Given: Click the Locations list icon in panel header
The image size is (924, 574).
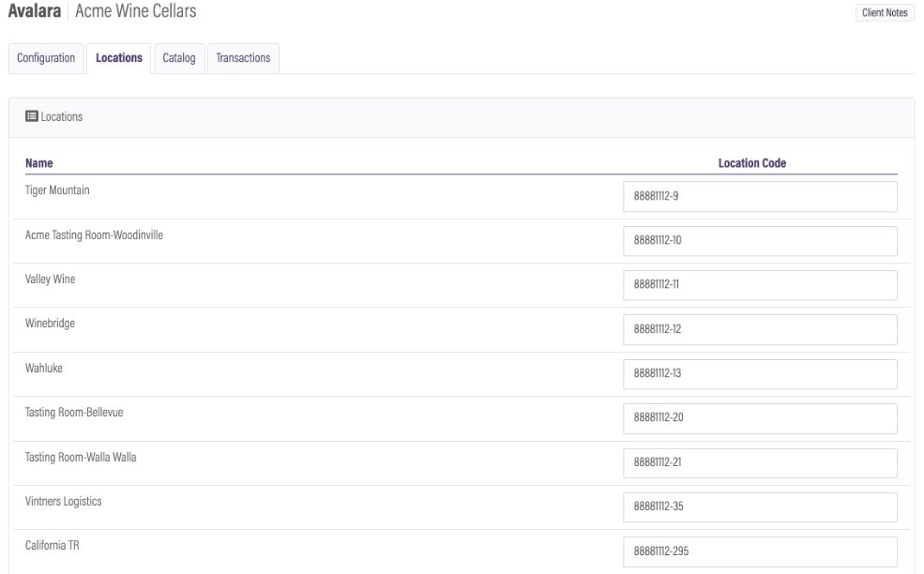Looking at the screenshot, I should 31,116.
